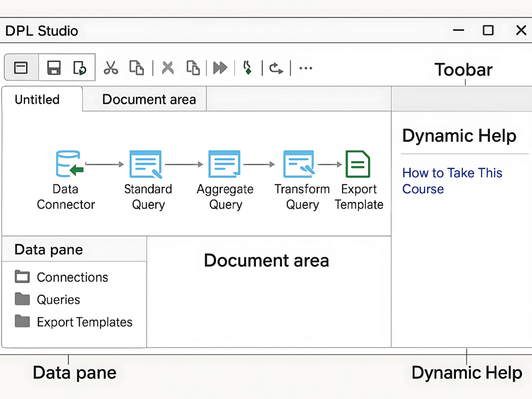Select the Transform Query node icon

(299, 164)
